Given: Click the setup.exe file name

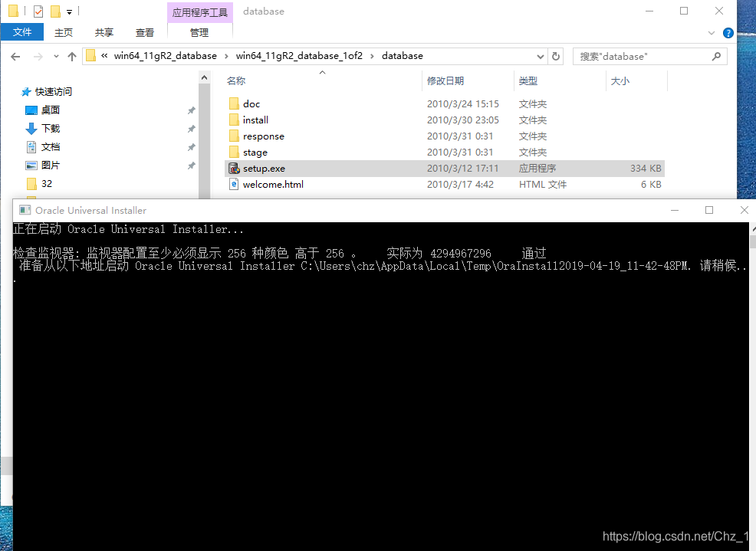Looking at the screenshot, I should click(264, 169).
